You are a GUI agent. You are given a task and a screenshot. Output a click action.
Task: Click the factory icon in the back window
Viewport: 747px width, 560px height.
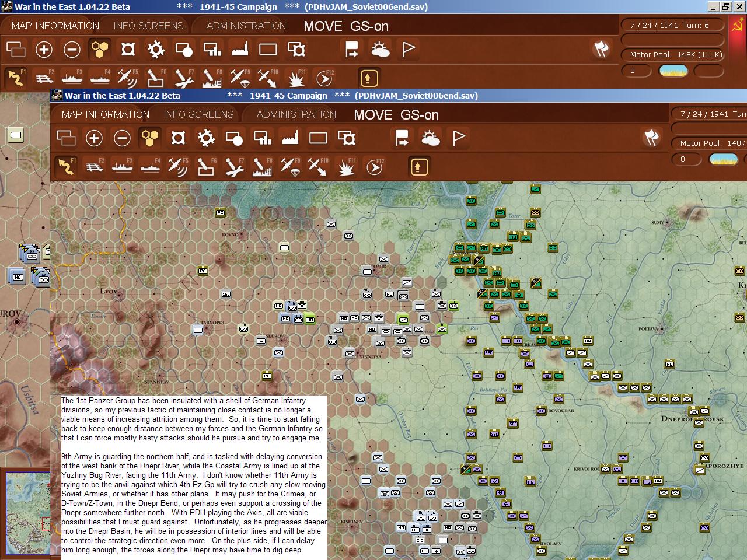click(x=240, y=50)
